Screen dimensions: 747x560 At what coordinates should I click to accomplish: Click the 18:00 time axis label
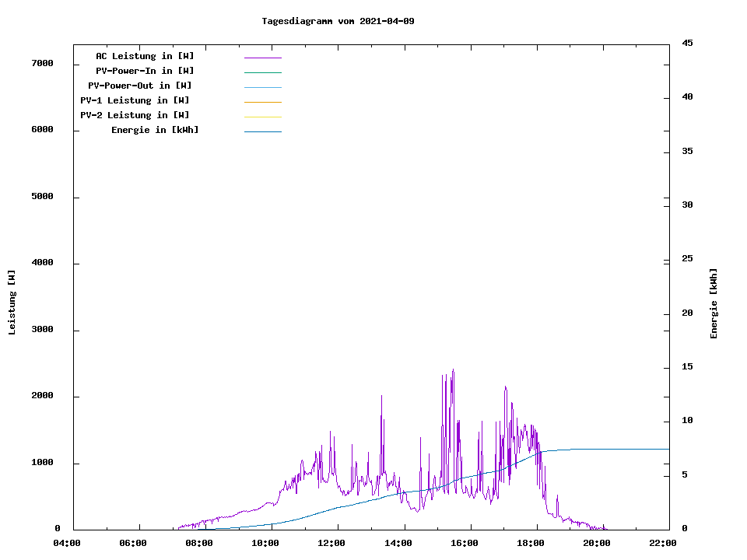pyautogui.click(x=530, y=543)
